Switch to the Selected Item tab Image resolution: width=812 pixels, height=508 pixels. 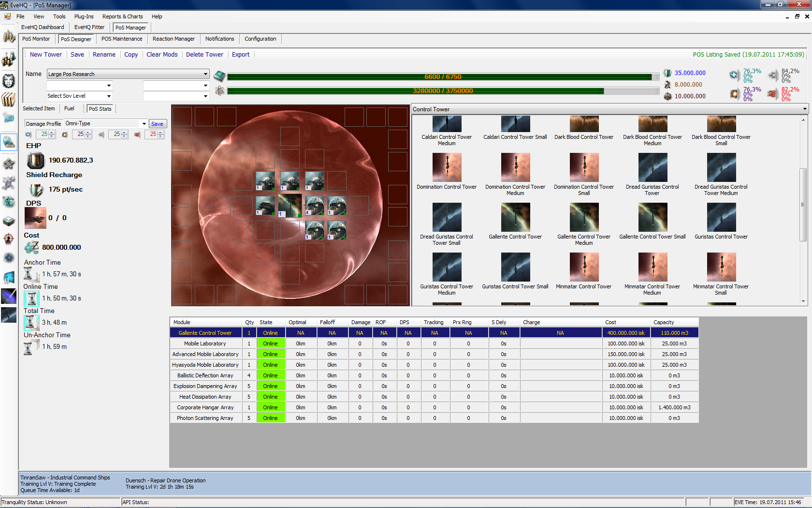coord(39,109)
